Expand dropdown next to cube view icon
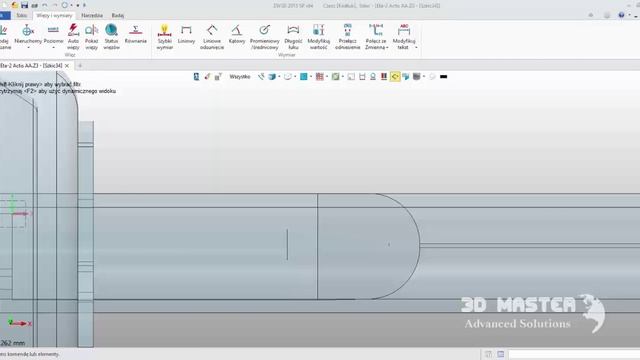This screenshot has width=640, height=360. click(x=279, y=77)
